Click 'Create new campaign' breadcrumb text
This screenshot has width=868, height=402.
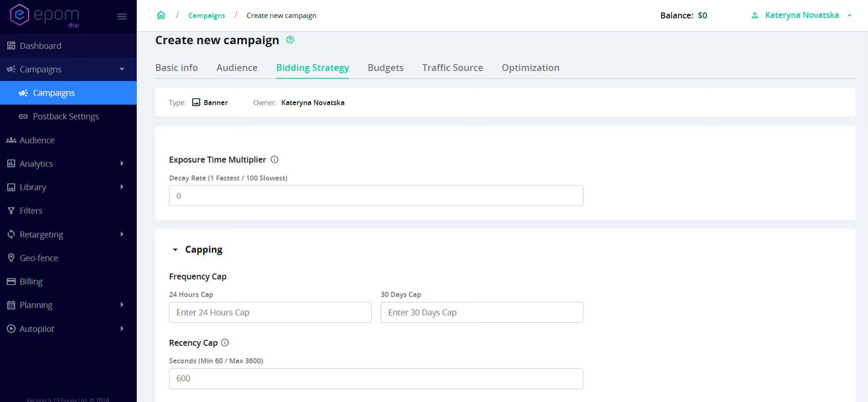[x=281, y=15]
